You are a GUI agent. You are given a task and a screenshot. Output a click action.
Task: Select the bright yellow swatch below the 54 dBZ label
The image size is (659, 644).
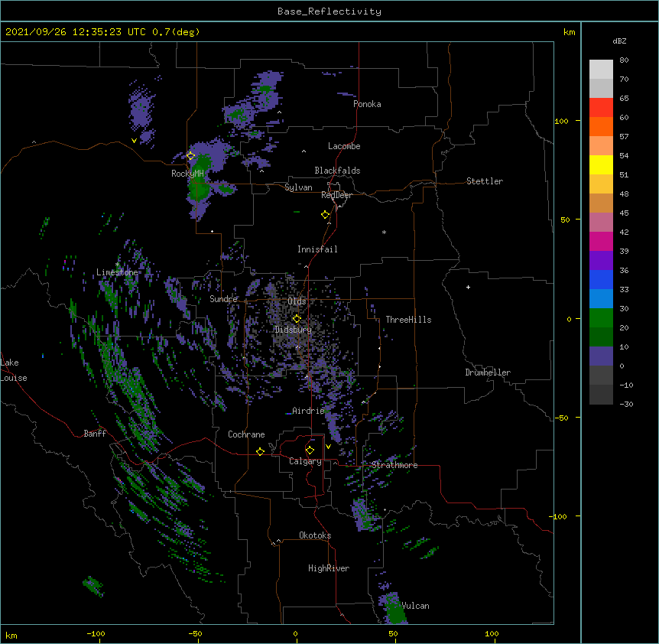(x=601, y=164)
